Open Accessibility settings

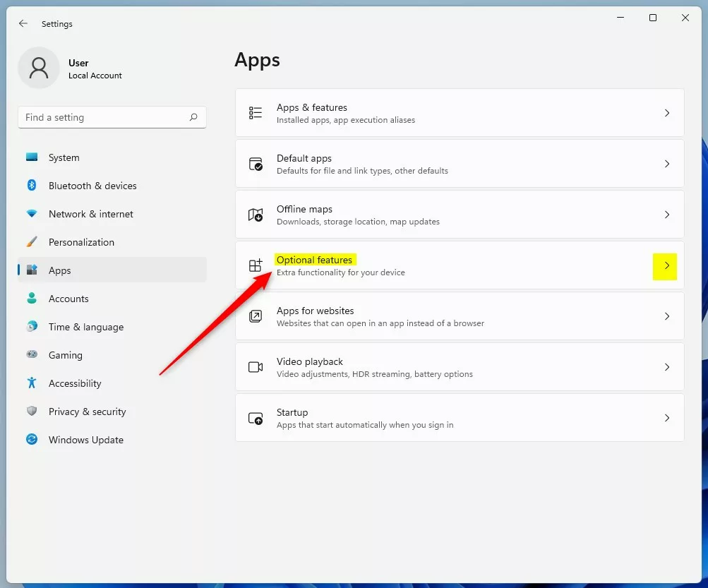(112, 383)
